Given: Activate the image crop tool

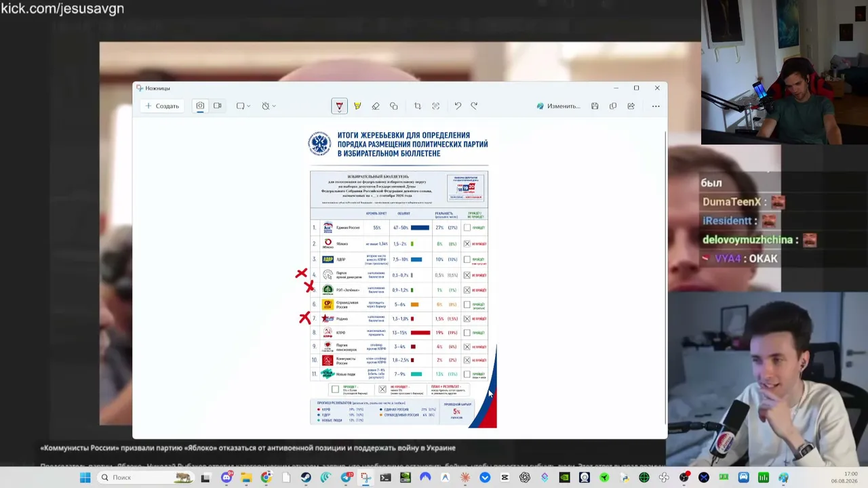Looking at the screenshot, I should pyautogui.click(x=418, y=106).
